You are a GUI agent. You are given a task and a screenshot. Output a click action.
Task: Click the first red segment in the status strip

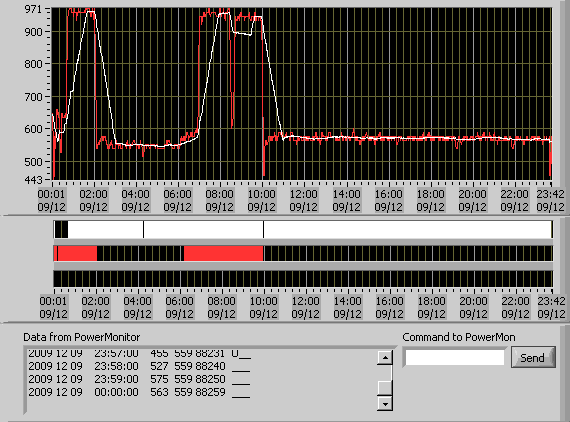pos(77,253)
